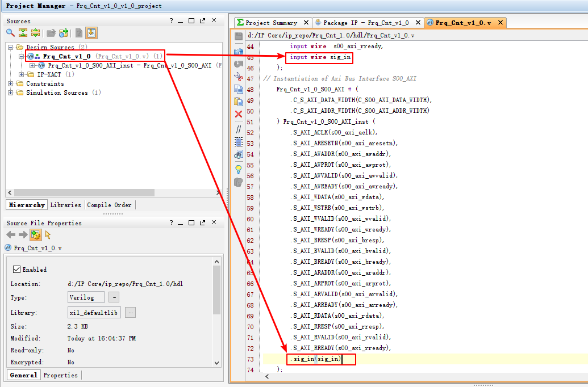The width and height of the screenshot is (588, 387).
Task: Click the editor horizontal scroll left arrow
Action: pos(267,377)
